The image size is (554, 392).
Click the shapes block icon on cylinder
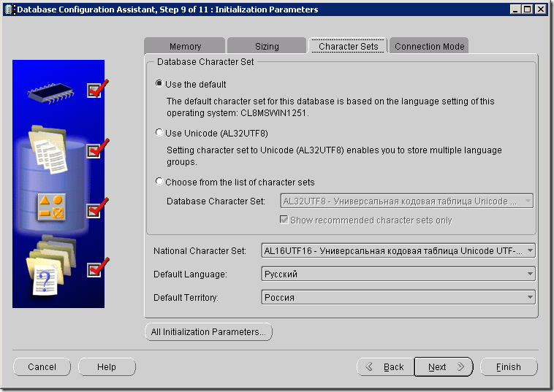click(52, 207)
